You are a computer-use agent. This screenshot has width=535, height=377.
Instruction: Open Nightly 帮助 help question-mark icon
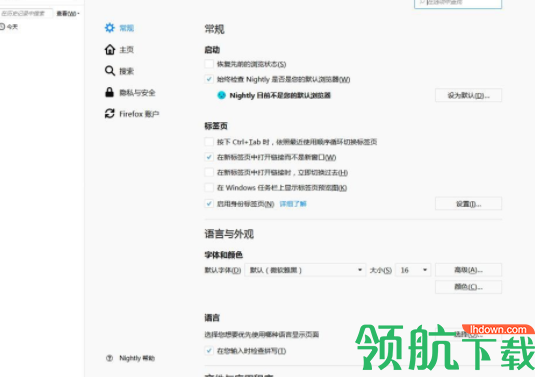(110, 358)
